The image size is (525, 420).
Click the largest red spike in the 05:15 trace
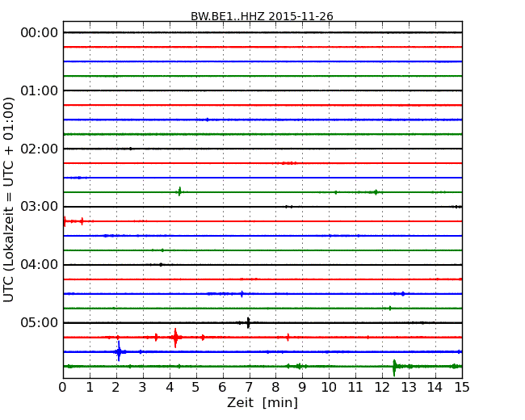point(175,338)
